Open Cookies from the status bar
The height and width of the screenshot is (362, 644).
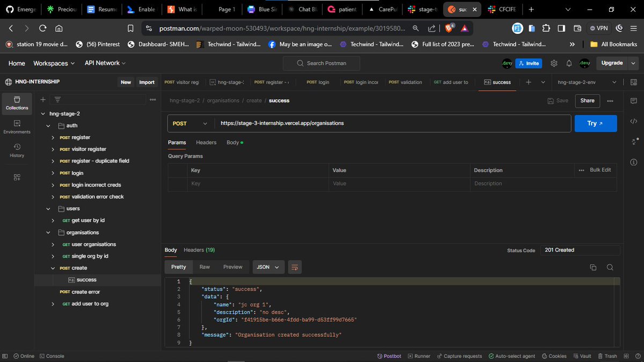554,356
